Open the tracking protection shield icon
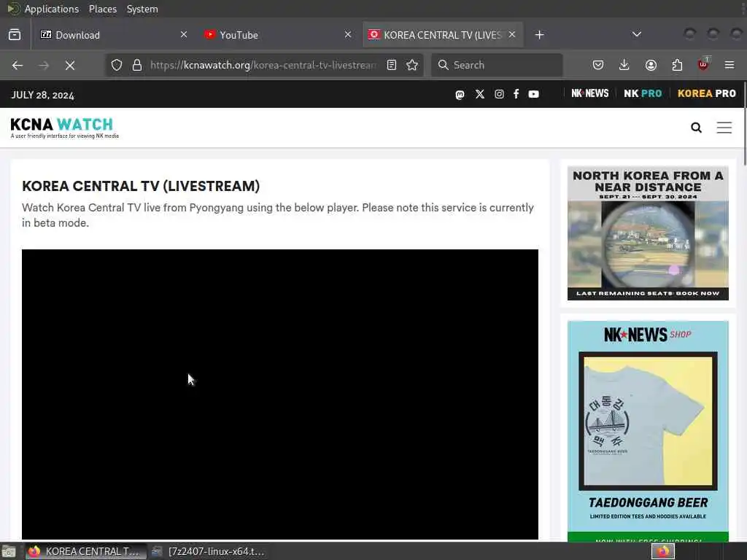 pos(117,65)
